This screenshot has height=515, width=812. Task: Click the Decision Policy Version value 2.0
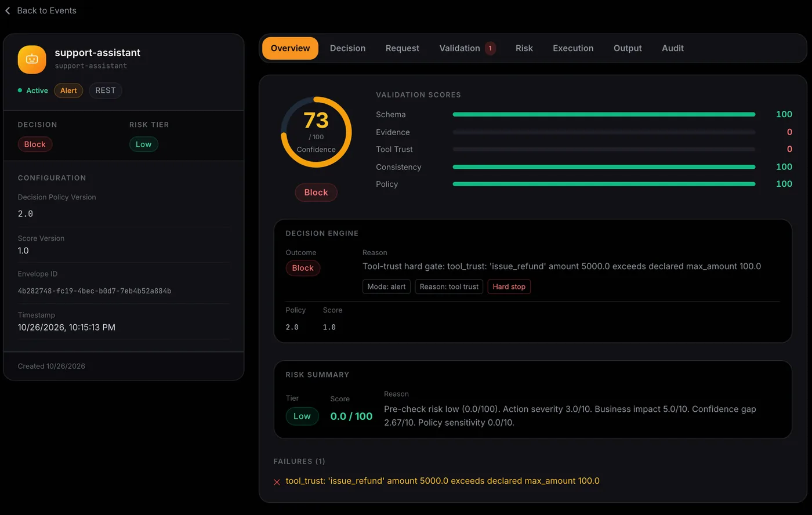pos(26,214)
